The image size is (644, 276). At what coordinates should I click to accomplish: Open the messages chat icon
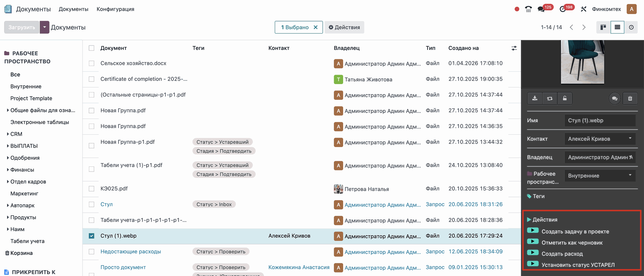coord(541,9)
